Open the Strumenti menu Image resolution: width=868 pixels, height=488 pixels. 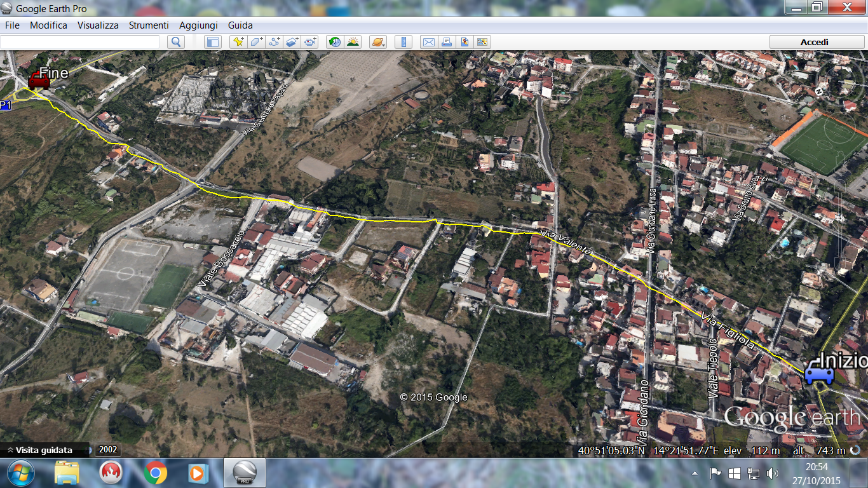click(x=149, y=25)
